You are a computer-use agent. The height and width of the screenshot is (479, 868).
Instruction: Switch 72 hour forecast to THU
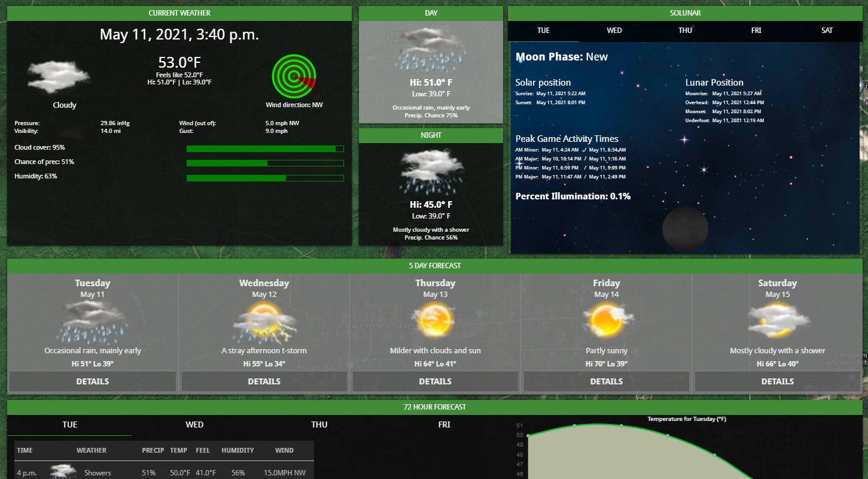pyautogui.click(x=319, y=425)
